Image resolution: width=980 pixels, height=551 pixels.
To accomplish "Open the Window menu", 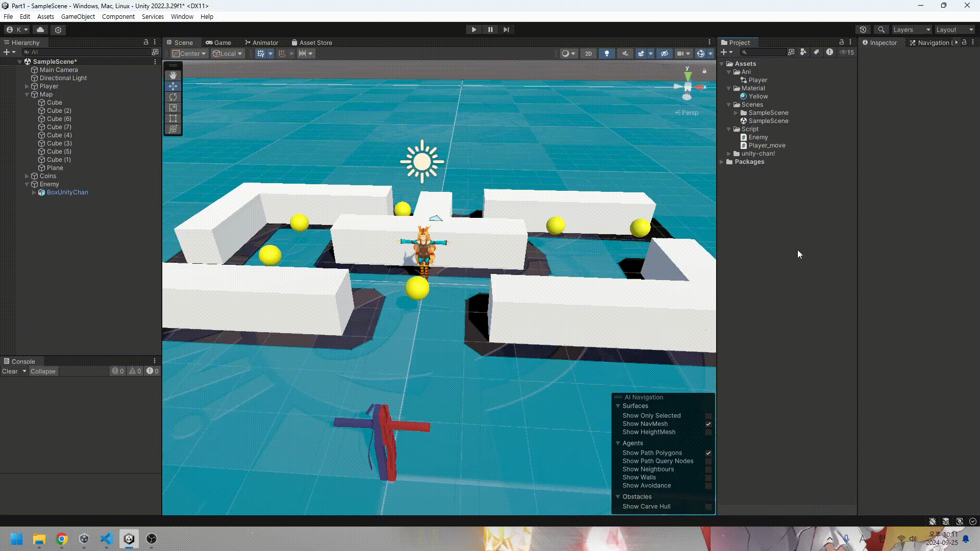I will (182, 16).
